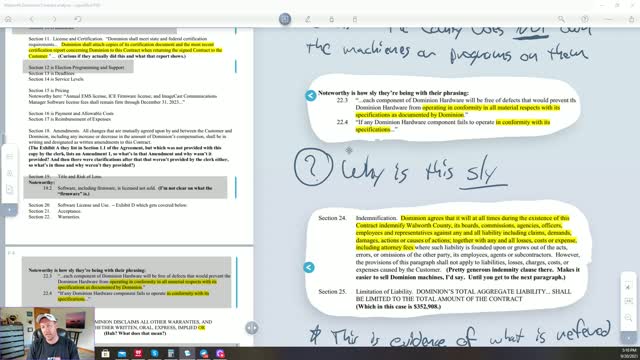Click the 22.4 warranty line in the right note

(443, 126)
